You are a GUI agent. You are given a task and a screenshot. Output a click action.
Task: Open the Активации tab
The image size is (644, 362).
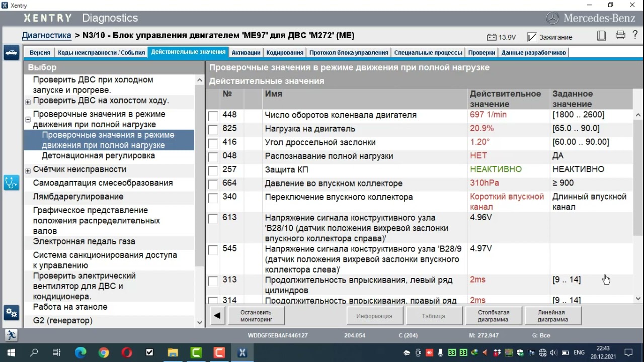click(x=246, y=53)
